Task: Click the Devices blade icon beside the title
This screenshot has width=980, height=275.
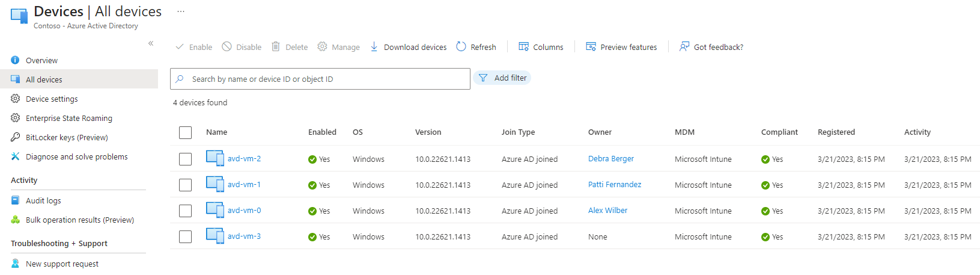Action: (x=19, y=16)
